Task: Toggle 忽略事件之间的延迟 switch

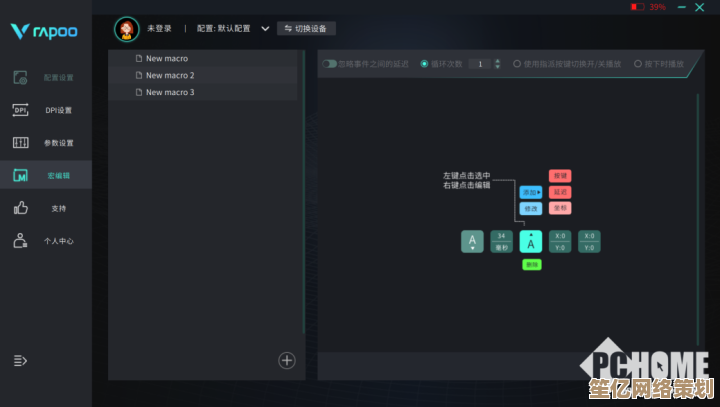Action: coord(329,64)
